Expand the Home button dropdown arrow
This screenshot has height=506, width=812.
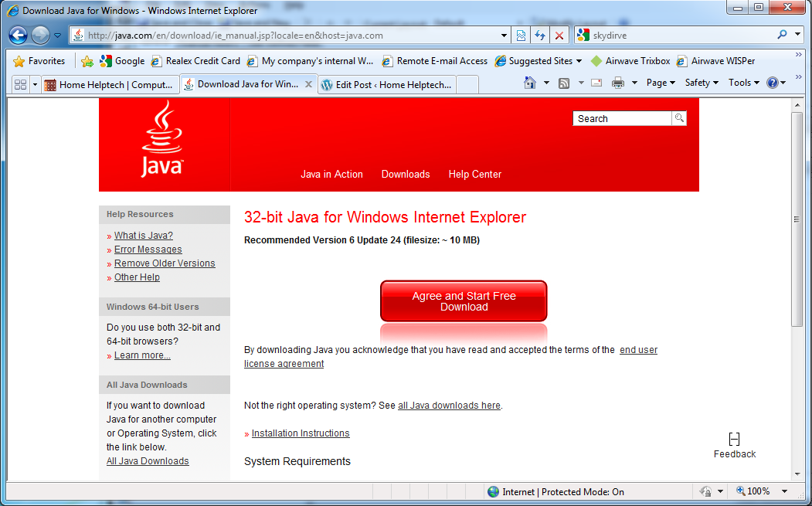point(545,83)
